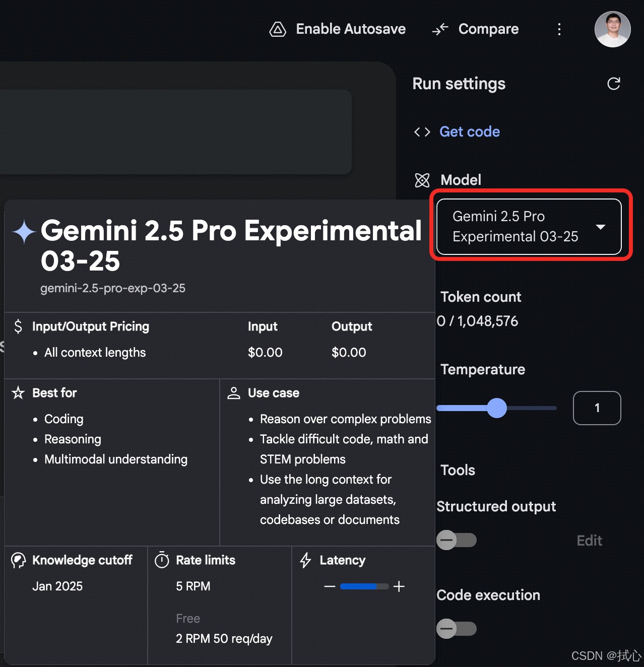This screenshot has height=667, width=644.
Task: Click the dollar sign pricing icon
Action: (x=18, y=326)
